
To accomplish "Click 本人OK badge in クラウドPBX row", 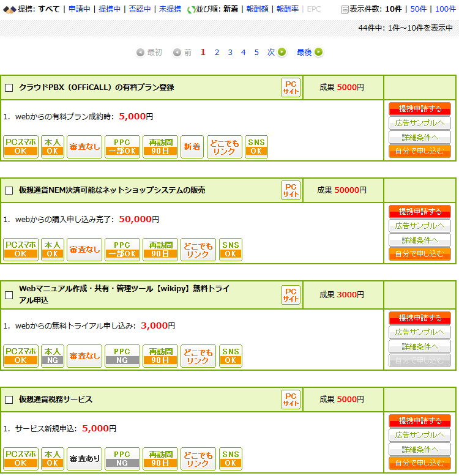I will point(53,147).
